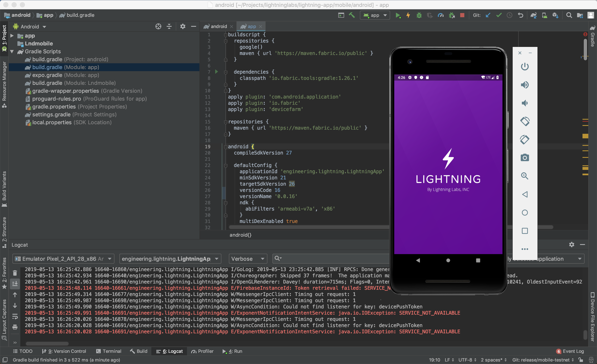Click the Git commit checkmark icon
The image size is (597, 364).
[x=499, y=15]
